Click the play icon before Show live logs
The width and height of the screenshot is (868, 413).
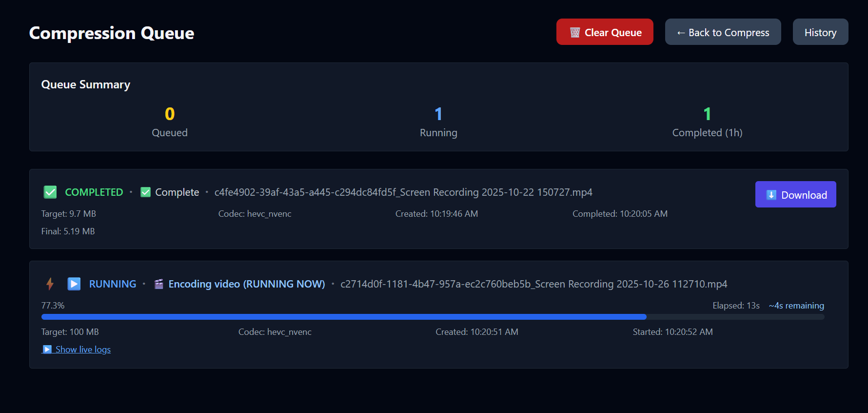click(x=47, y=350)
